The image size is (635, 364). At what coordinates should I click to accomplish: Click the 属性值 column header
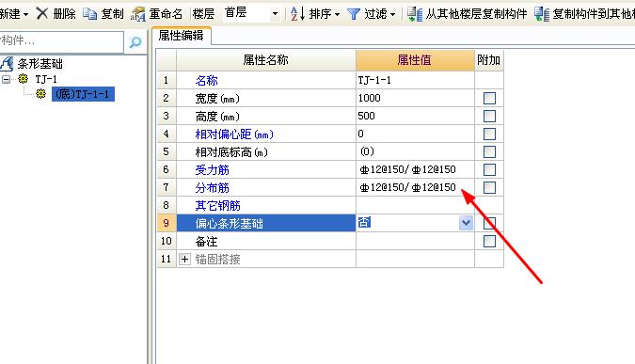pos(415,60)
